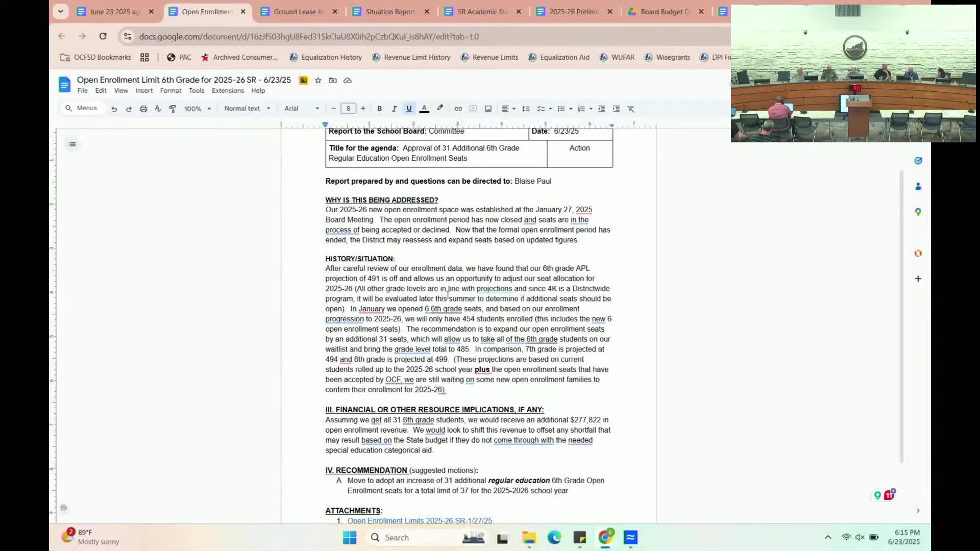Click the Insert link icon

coord(458,109)
